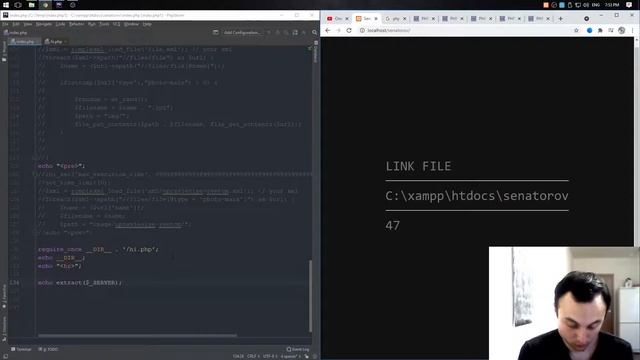Open the Window menu in PhpStorm
Screen dimensions: 640x360
131,24
